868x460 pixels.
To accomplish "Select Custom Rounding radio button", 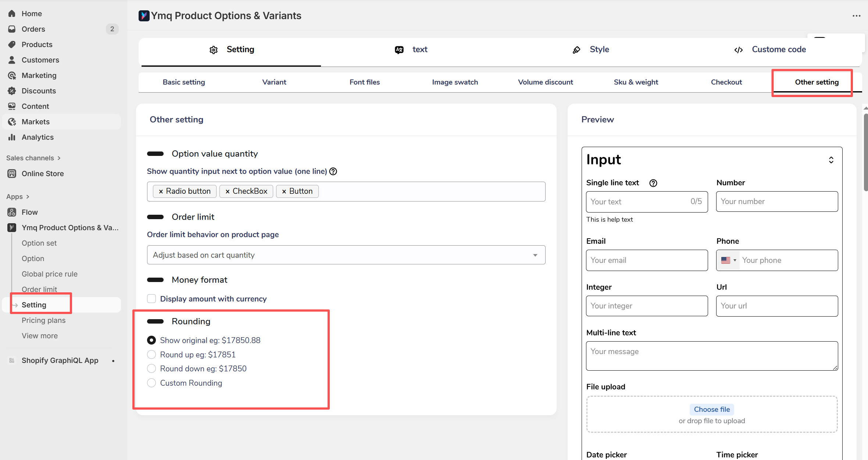I will 151,383.
